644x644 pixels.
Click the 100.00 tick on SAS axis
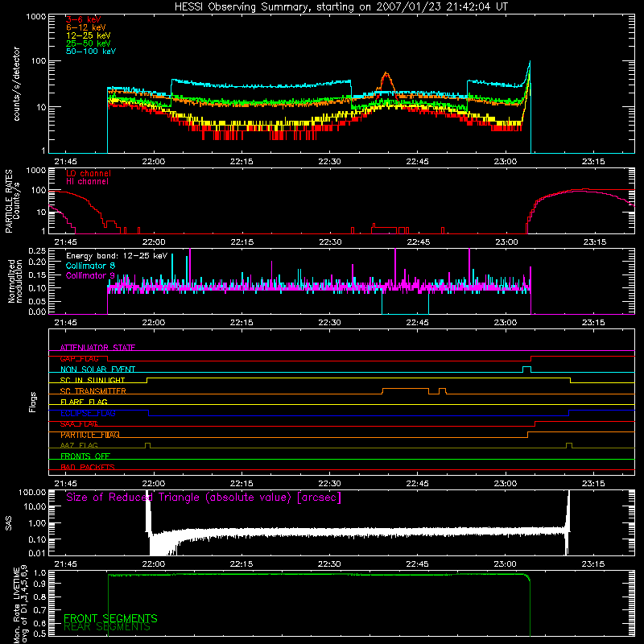pyautogui.click(x=32, y=492)
